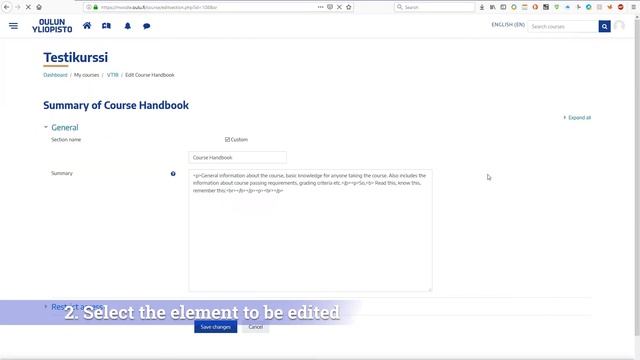This screenshot has height=360, width=640.
Task: Click inside the Summary text area
Action: (x=310, y=231)
